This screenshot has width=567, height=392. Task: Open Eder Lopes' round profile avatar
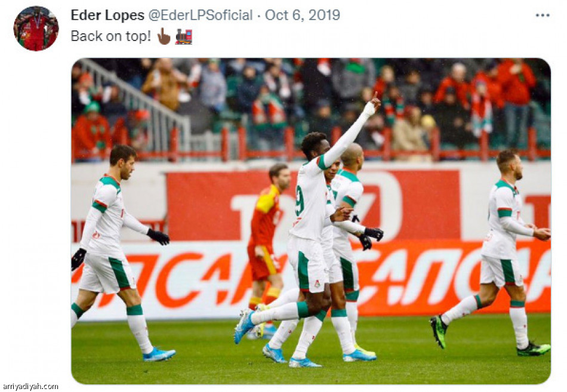tap(36, 28)
